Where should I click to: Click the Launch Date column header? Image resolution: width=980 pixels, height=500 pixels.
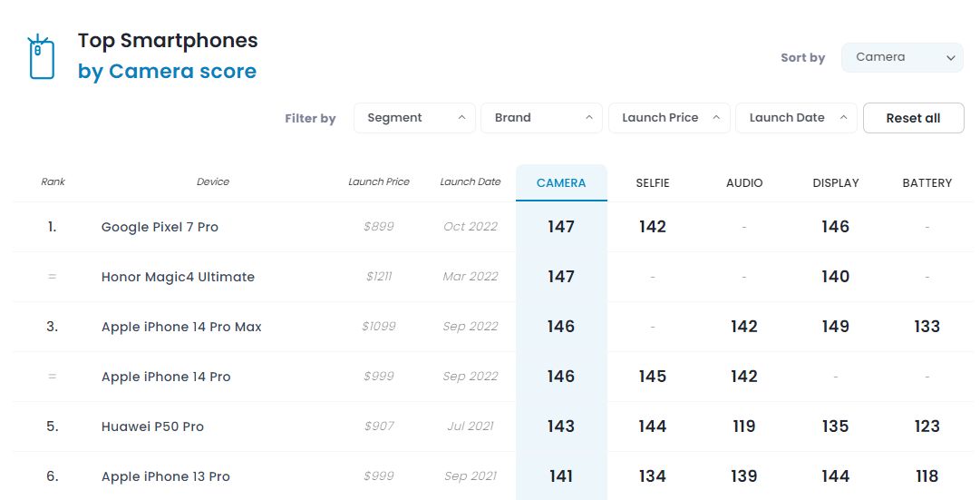pos(470,181)
